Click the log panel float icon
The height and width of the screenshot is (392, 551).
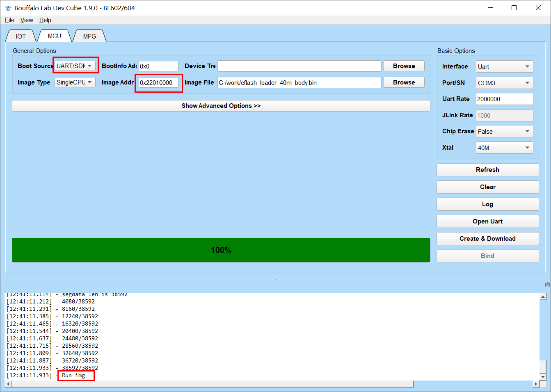(547, 285)
